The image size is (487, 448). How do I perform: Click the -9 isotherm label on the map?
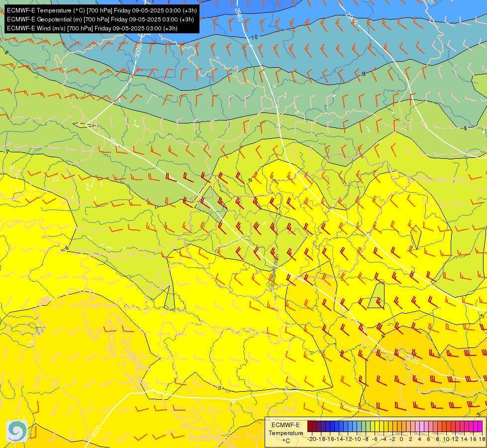[x=363, y=74]
